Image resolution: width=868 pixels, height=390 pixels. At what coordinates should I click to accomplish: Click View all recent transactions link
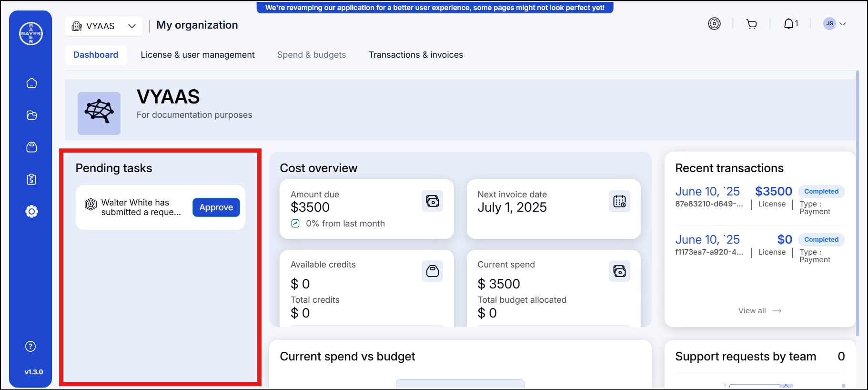click(760, 311)
